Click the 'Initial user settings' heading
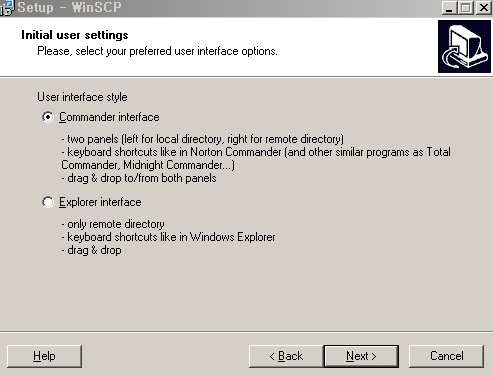This screenshot has height=375, width=493. (x=75, y=35)
